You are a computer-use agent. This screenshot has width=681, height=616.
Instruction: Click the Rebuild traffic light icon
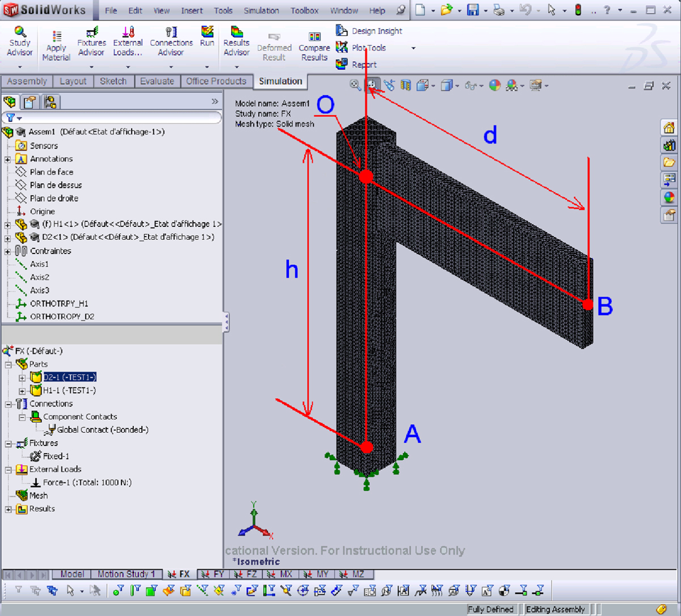tap(578, 10)
